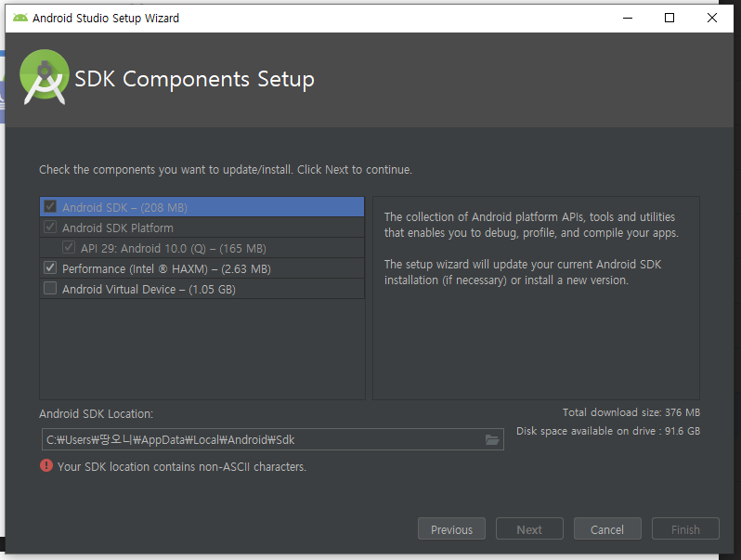Click the 'Android SDK Location:' label
This screenshot has width=741, height=560.
(x=96, y=414)
